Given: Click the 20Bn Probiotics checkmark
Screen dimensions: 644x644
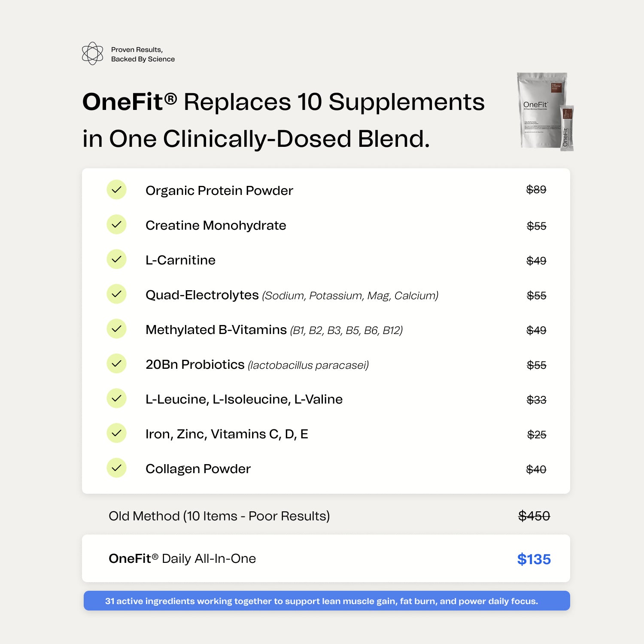Looking at the screenshot, I should (x=116, y=364).
